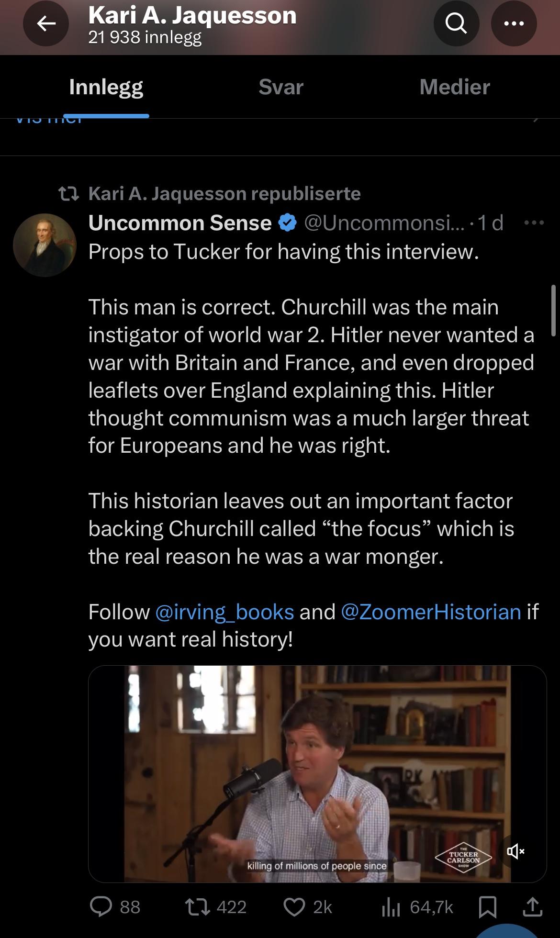The width and height of the screenshot is (560, 938).
Task: Play the Tucker Carlson video thumbnail
Action: click(317, 773)
